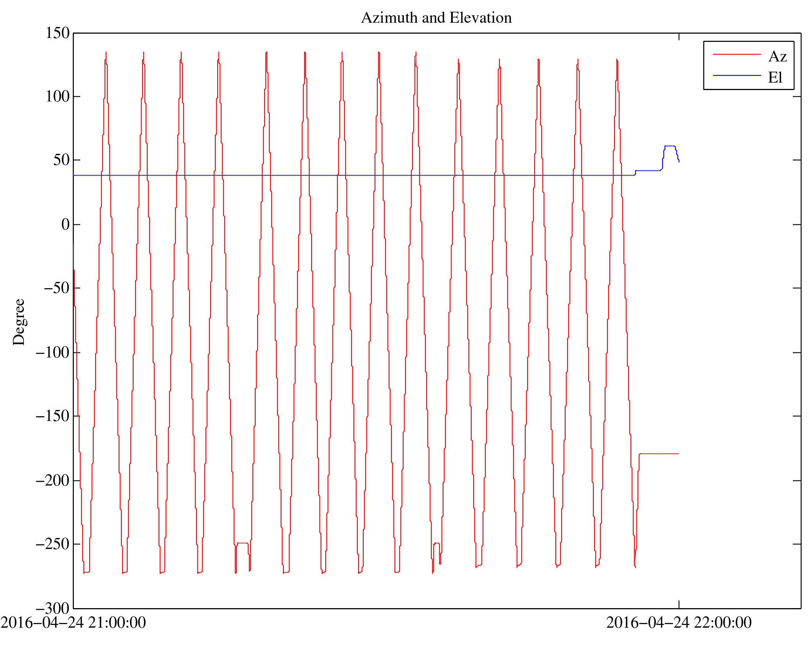Image resolution: width=812 pixels, height=659 pixels.
Task: Click the 100 y-axis tick label
Action: pos(58,97)
